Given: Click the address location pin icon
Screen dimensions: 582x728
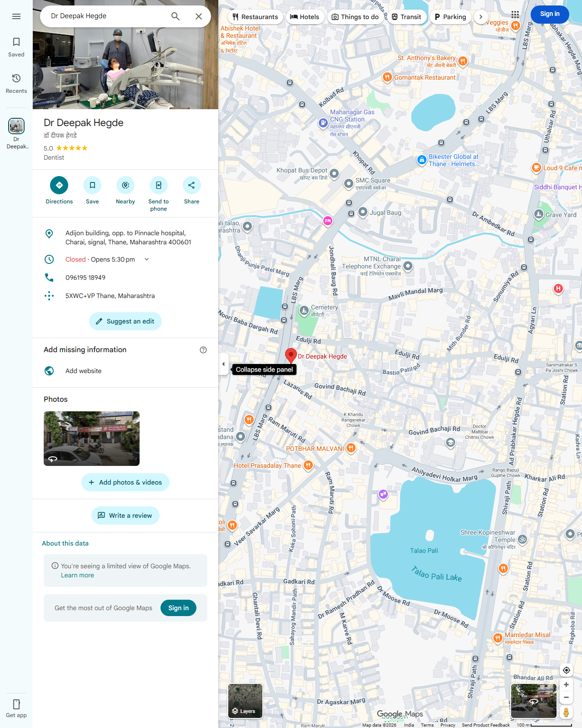Looking at the screenshot, I should click(x=49, y=234).
